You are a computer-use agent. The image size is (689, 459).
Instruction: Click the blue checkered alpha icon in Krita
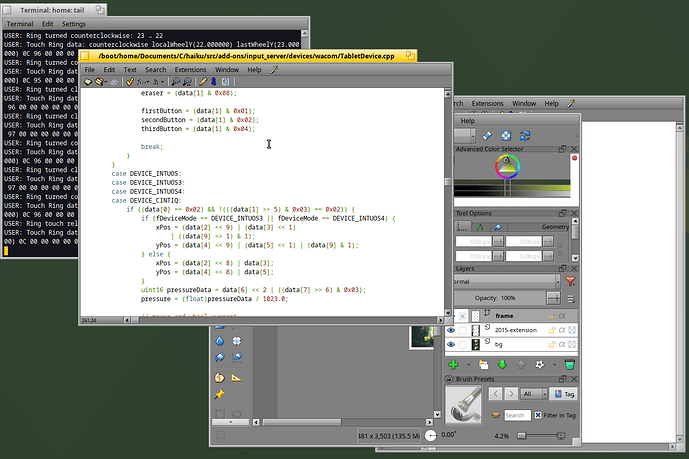[506, 136]
